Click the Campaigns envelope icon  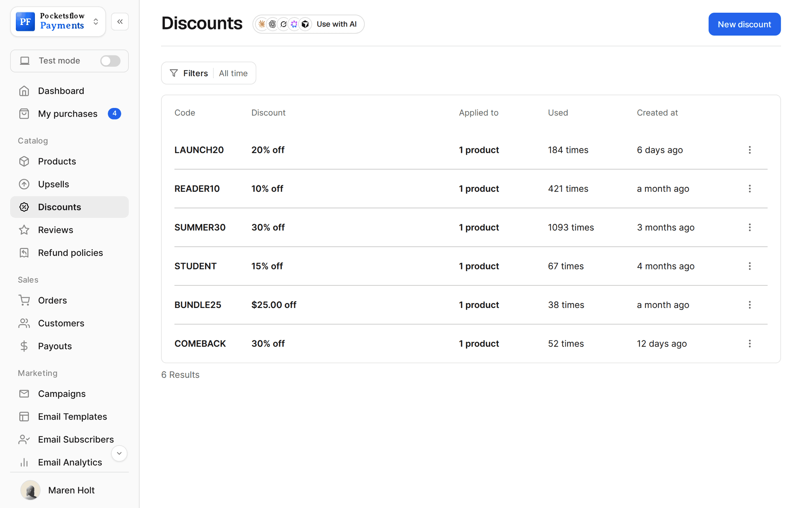click(x=24, y=394)
